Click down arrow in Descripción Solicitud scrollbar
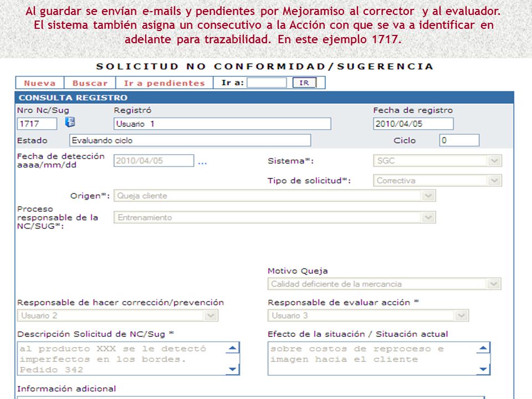 [233, 369]
